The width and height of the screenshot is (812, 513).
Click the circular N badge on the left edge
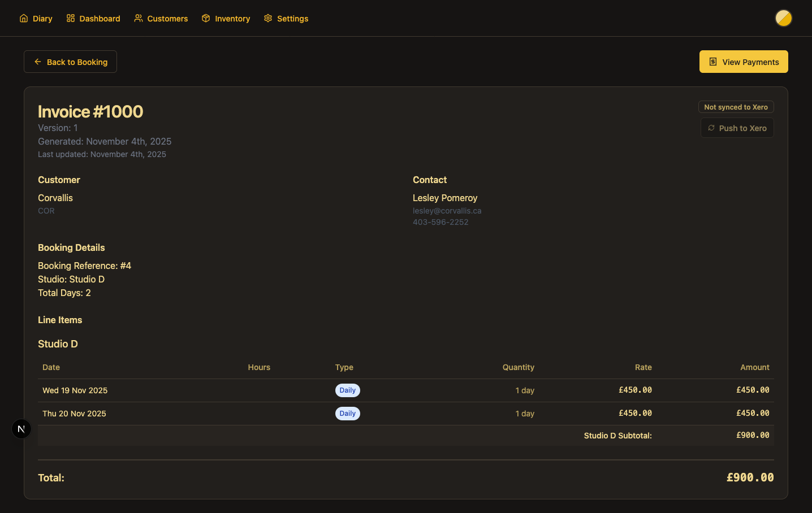(21, 428)
